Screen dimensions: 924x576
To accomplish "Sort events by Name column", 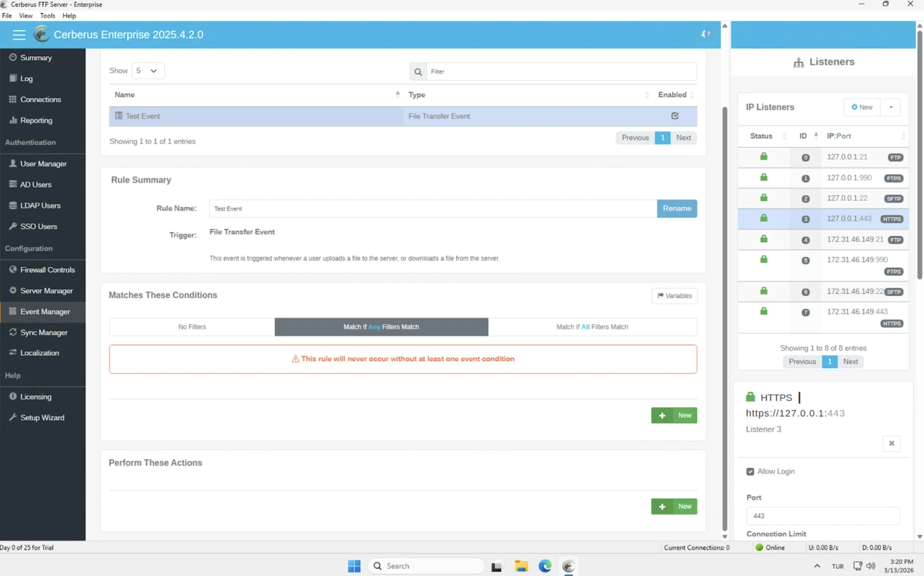I will click(x=257, y=95).
